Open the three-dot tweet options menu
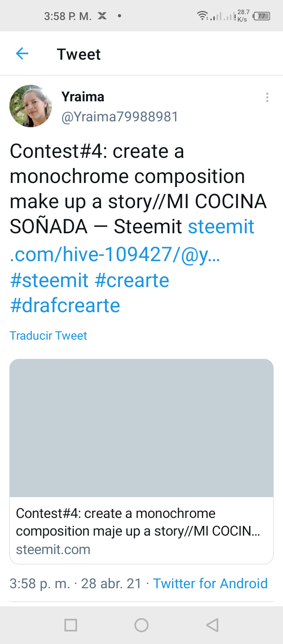283x644 pixels. 267,97
